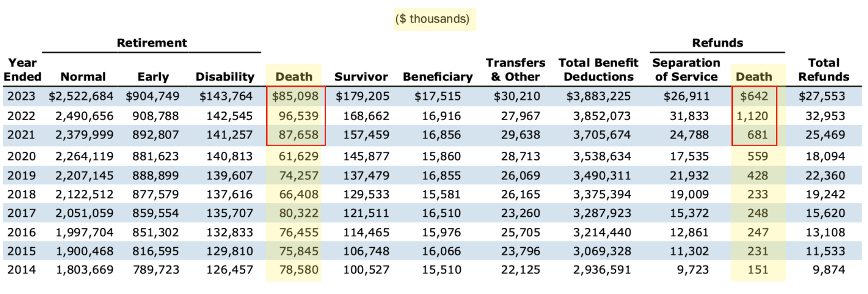This screenshot has width=868, height=294.
Task: Click the 23,260 Transfers cell
Action: (x=521, y=214)
